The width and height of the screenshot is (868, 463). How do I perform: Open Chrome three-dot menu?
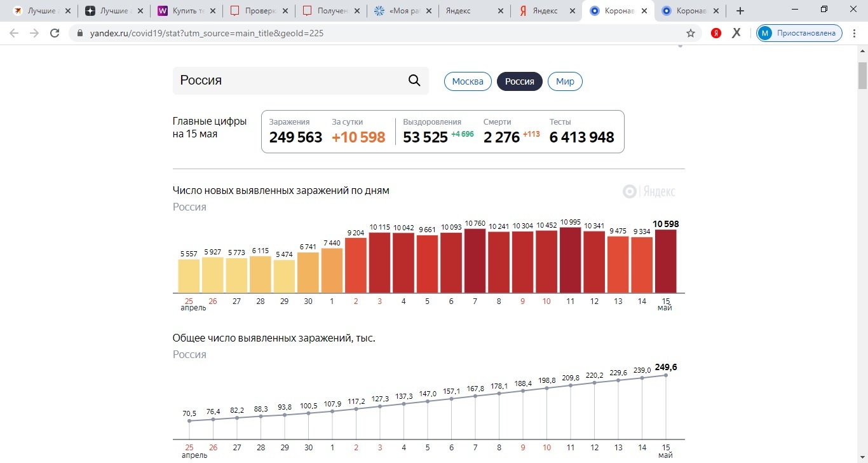855,33
